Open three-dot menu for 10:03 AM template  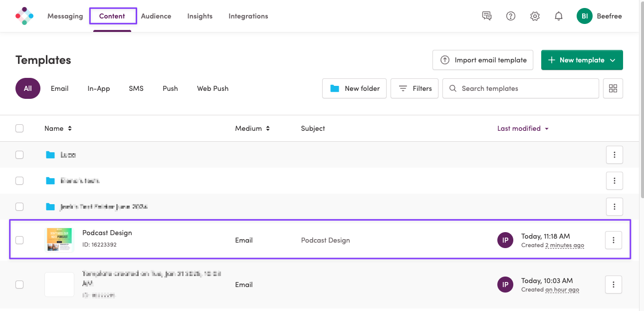(x=613, y=285)
